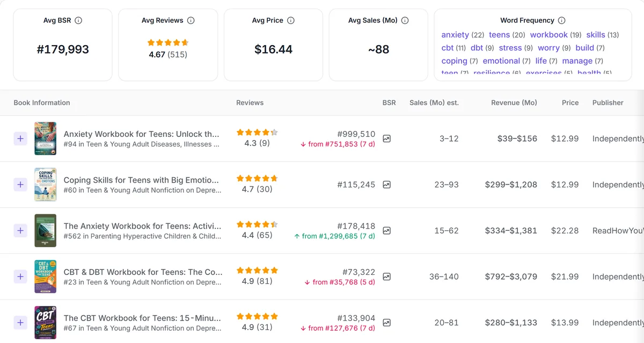
Task: Select the 'cbt' word frequency tag
Action: point(448,48)
